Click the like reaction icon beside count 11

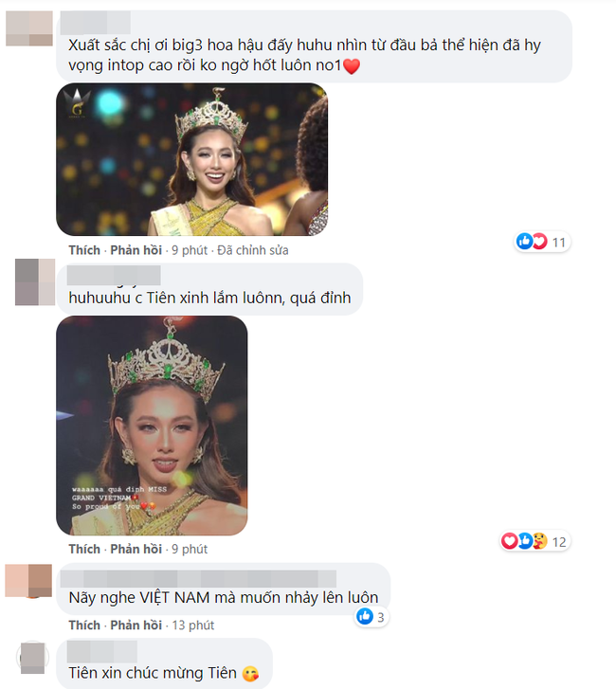(523, 242)
